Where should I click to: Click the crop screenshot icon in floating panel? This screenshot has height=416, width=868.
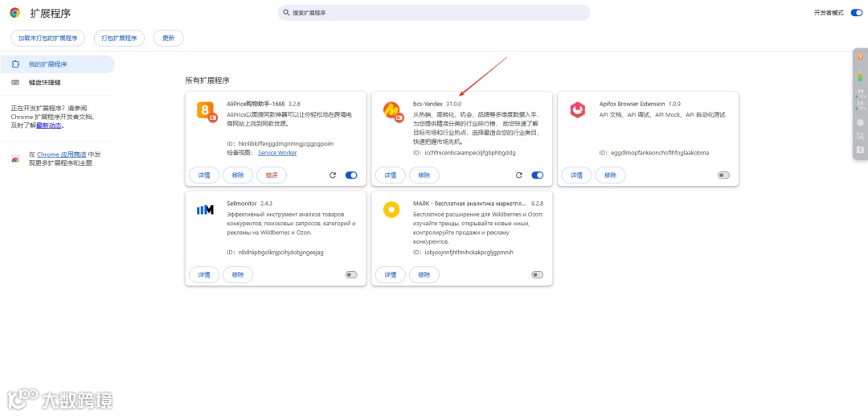pos(860,136)
